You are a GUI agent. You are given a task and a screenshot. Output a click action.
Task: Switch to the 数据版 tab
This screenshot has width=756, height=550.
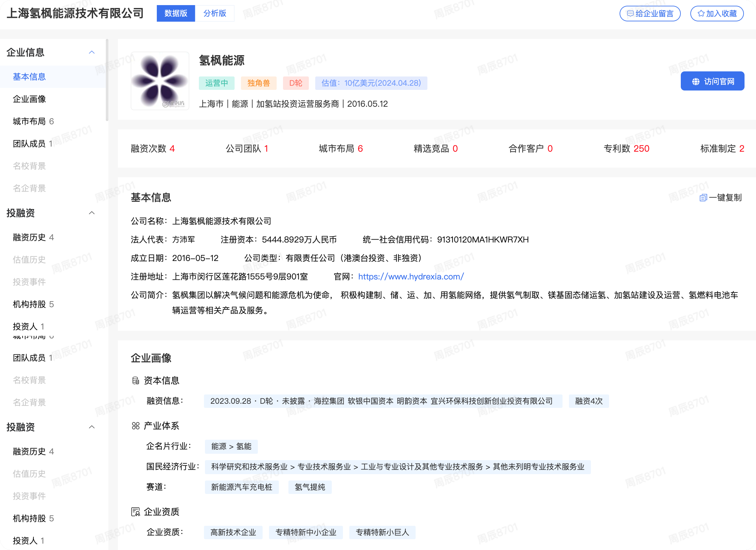176,13
